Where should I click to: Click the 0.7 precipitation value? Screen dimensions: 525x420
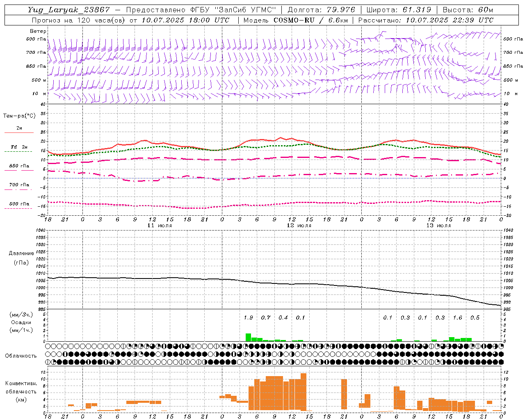coord(266,317)
